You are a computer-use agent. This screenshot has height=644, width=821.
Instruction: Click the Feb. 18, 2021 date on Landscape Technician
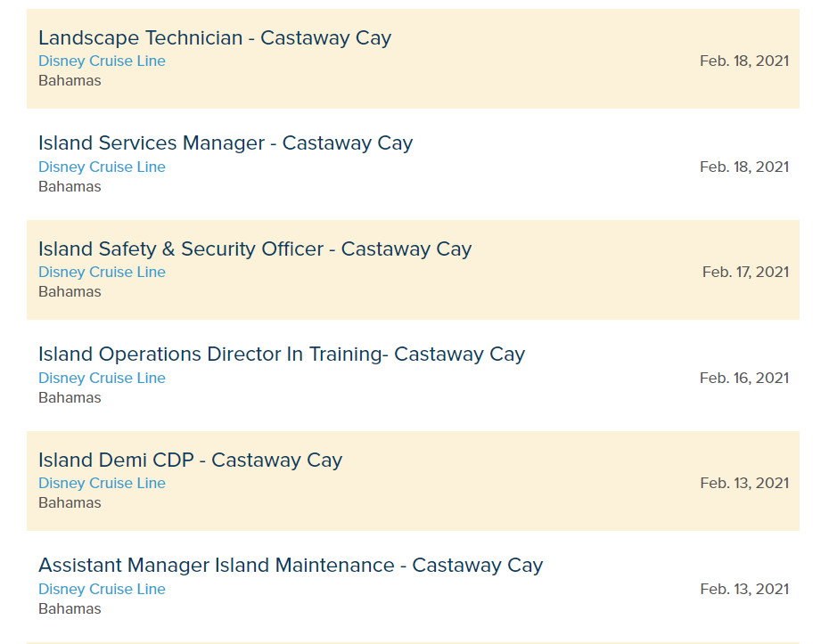click(x=743, y=61)
